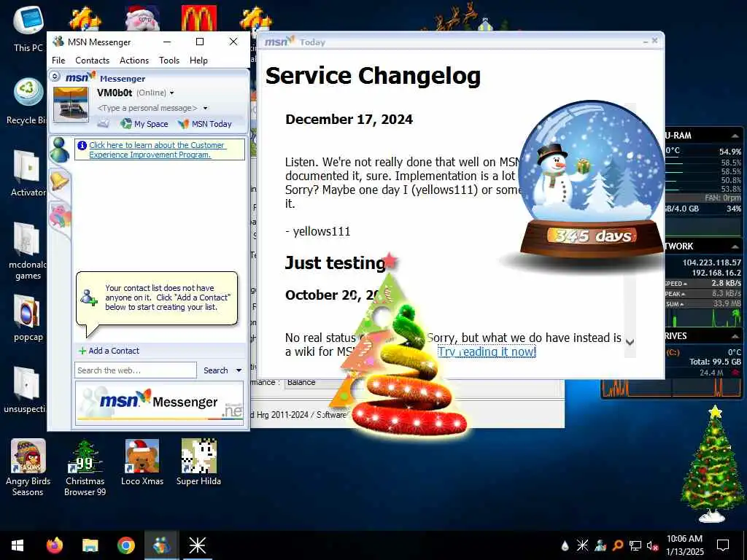Screen dimensions: 747x560
Task: Open the email inbox envelope icon
Action: pos(104,124)
